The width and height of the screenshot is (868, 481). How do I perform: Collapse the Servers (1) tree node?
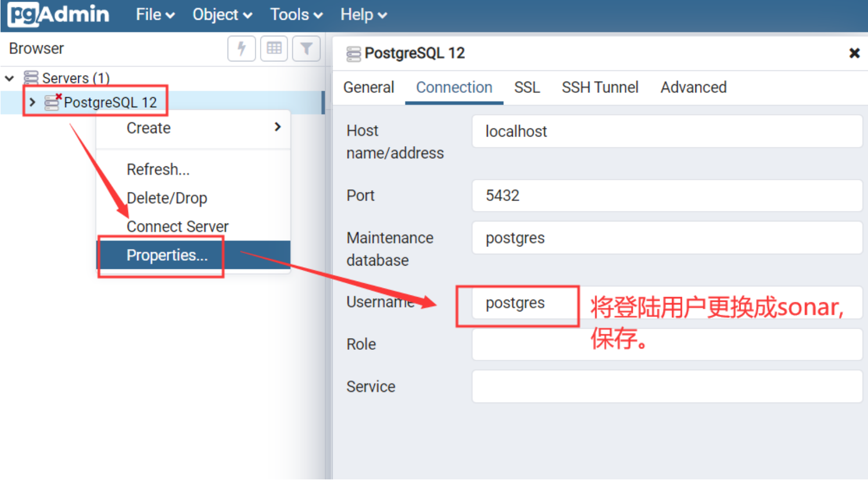click(10, 78)
